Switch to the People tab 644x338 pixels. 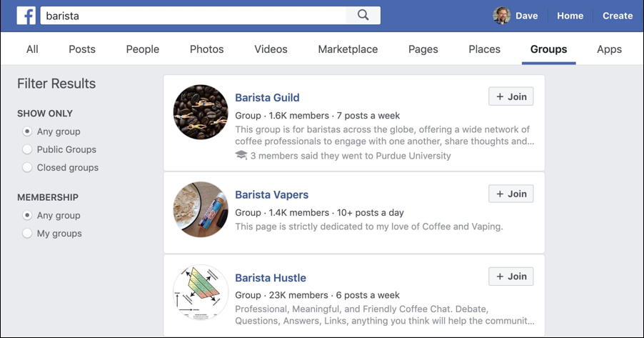pyautogui.click(x=143, y=49)
